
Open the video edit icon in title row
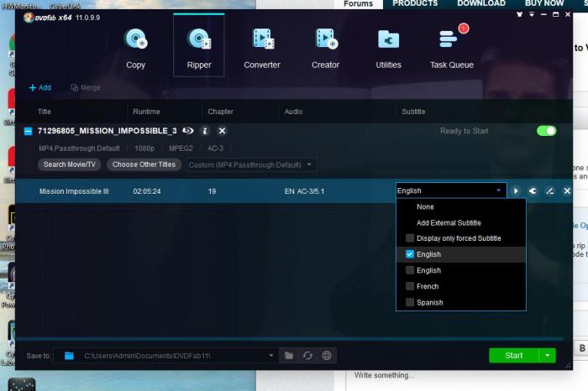click(549, 191)
